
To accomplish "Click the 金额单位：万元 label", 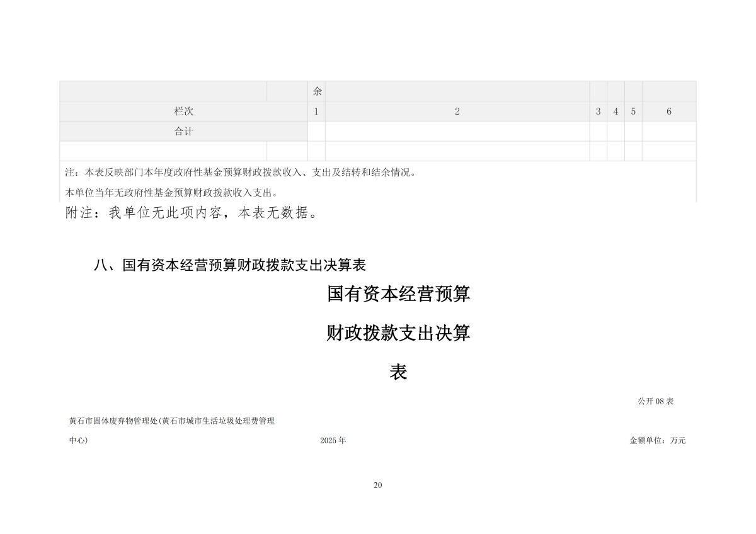I will point(658,440).
